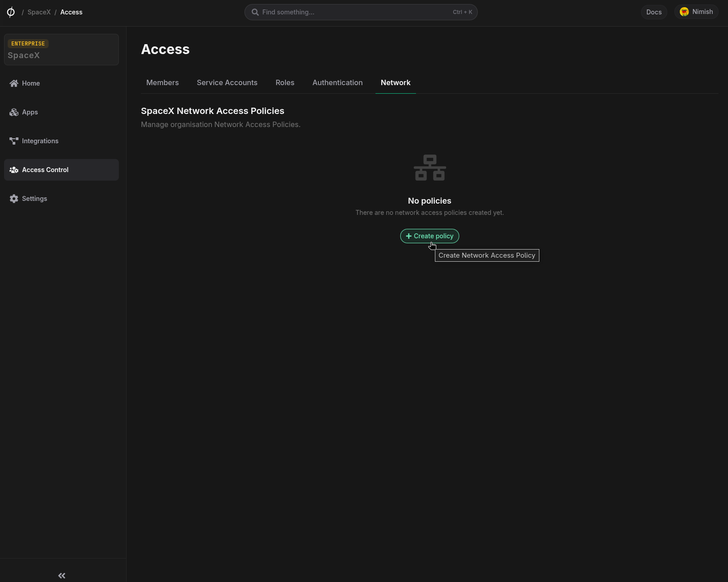Click Nimish's avatar icon
This screenshot has height=582, width=728.
click(684, 12)
